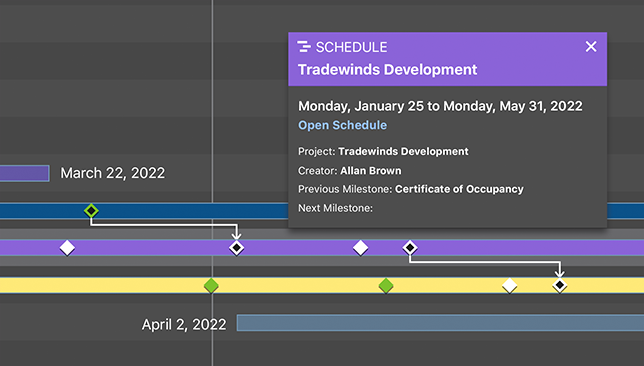Click the SCHEDULE header label

click(352, 47)
